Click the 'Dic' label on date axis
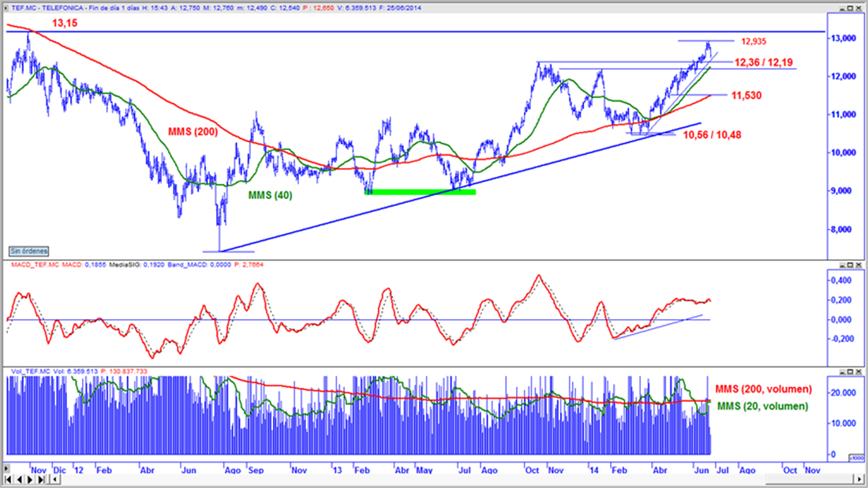 [x=59, y=470]
